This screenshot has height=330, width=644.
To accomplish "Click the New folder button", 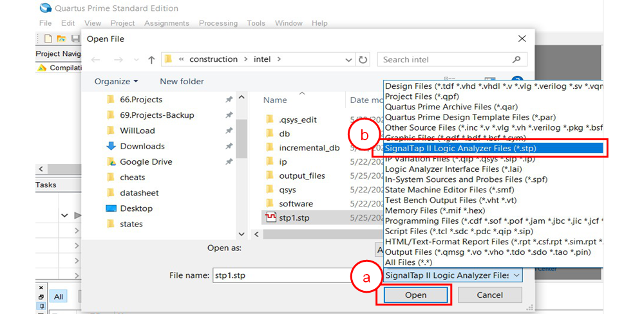I will pyautogui.click(x=182, y=81).
